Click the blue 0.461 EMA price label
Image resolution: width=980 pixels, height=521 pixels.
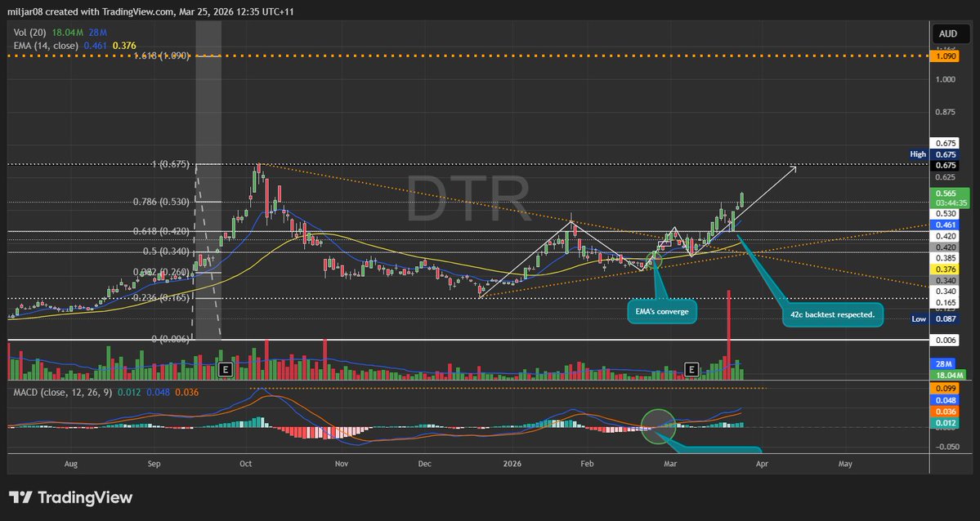(x=946, y=225)
